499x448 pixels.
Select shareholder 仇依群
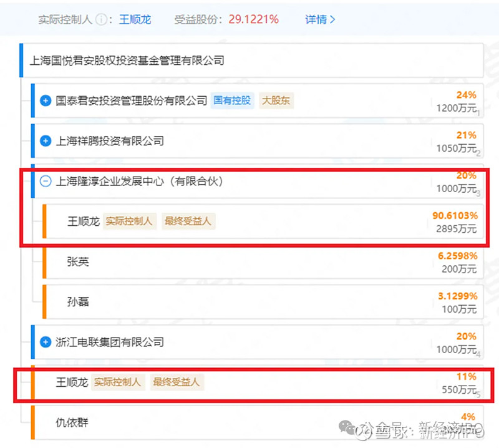72,422
